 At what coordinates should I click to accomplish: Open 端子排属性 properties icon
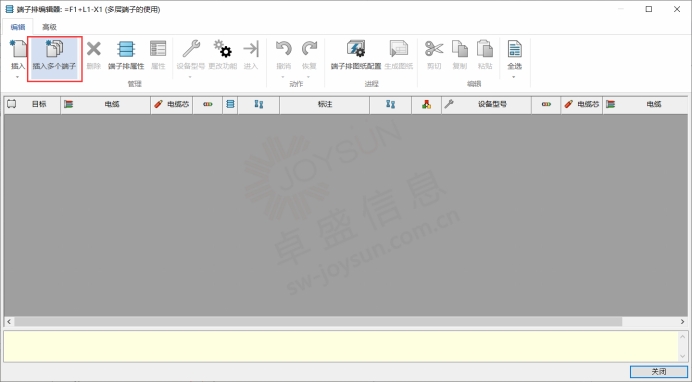pyautogui.click(x=126, y=49)
